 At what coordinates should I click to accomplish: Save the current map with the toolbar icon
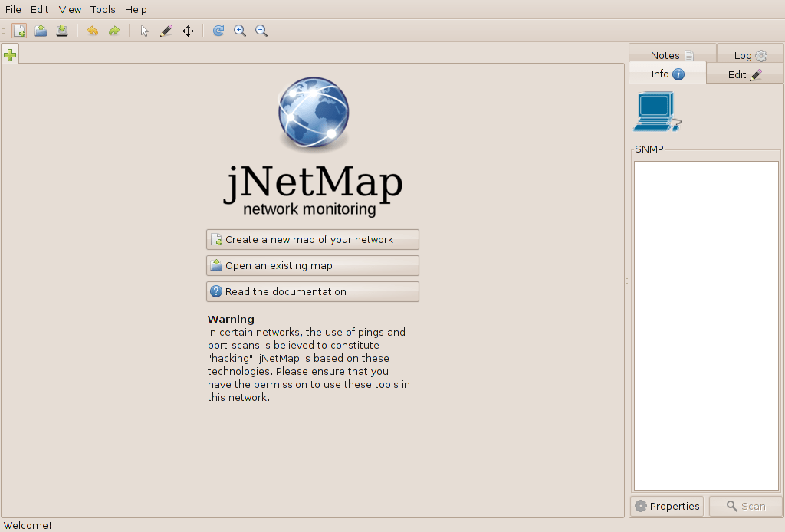pyautogui.click(x=62, y=31)
